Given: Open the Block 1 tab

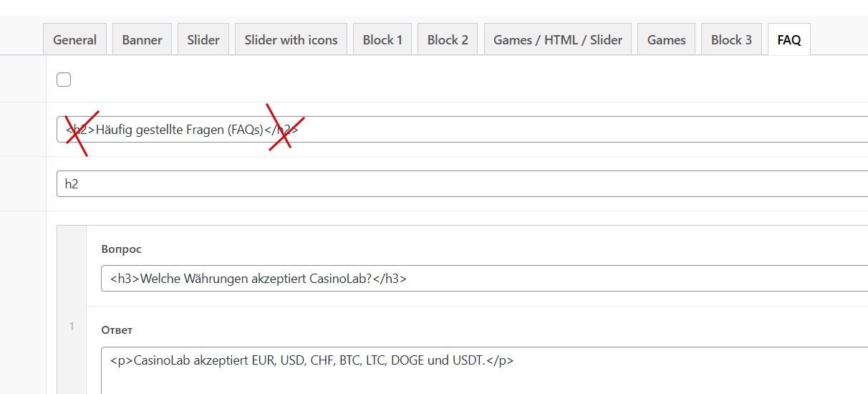Looking at the screenshot, I should (x=382, y=39).
